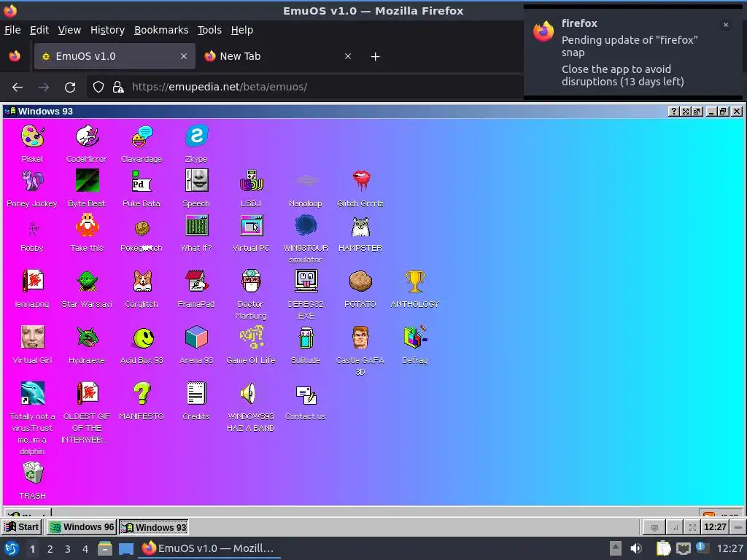Image resolution: width=747 pixels, height=560 pixels.
Task: Open OLDEST GIF OF THE INTERWEB icon
Action: pyautogui.click(x=87, y=394)
